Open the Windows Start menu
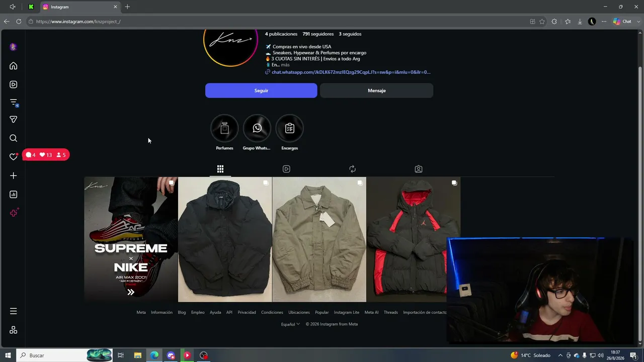 click(x=8, y=355)
